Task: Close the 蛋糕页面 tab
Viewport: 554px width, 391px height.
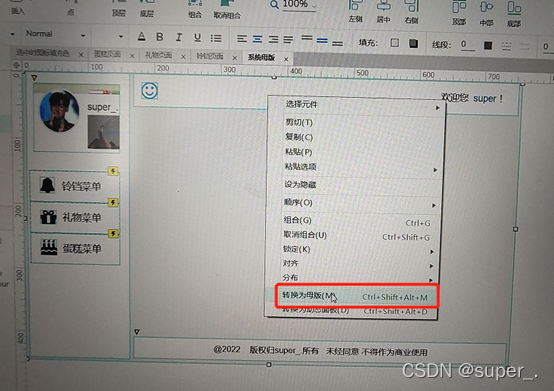Action: [132, 56]
